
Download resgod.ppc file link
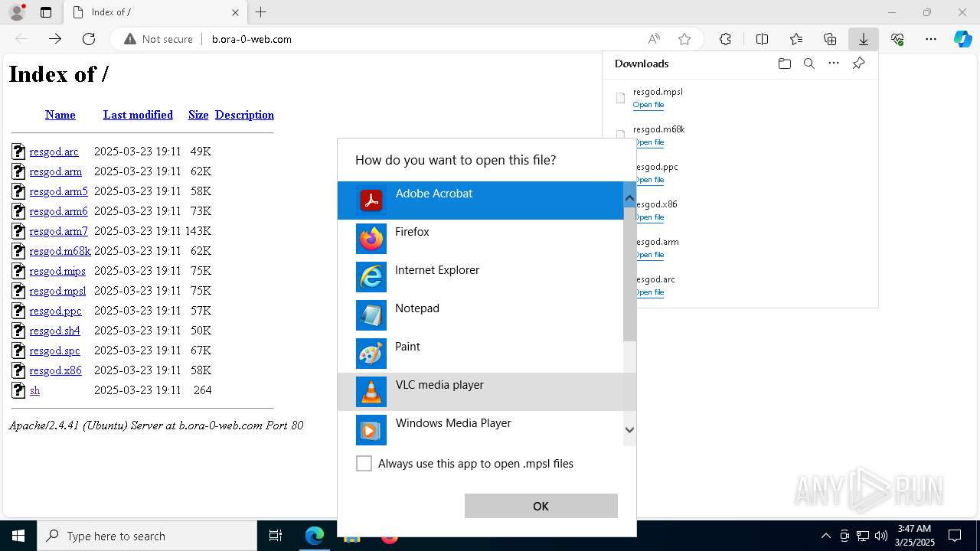(55, 311)
